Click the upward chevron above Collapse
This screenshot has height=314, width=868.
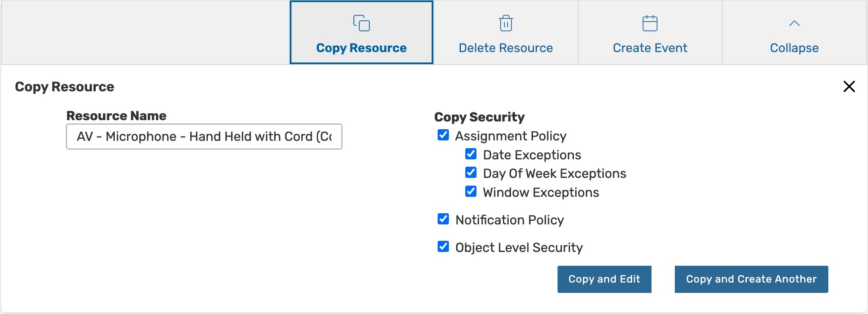[x=794, y=24]
